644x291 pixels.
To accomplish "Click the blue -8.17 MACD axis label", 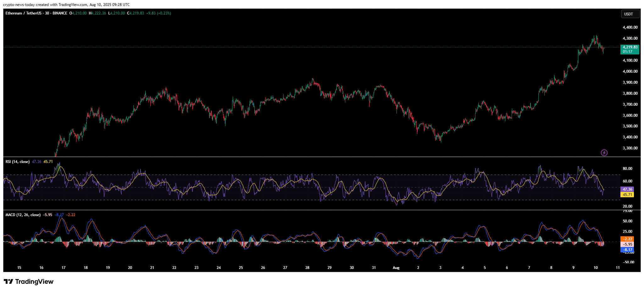I will click(627, 250).
